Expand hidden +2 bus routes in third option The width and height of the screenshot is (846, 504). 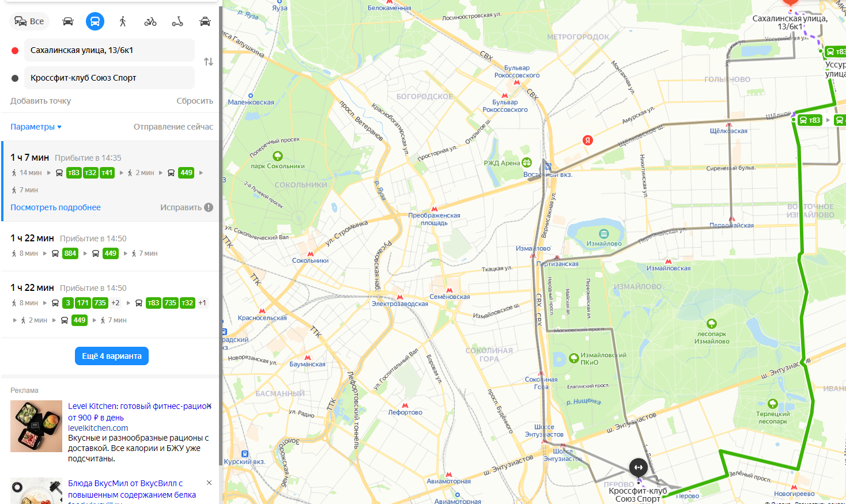(115, 303)
